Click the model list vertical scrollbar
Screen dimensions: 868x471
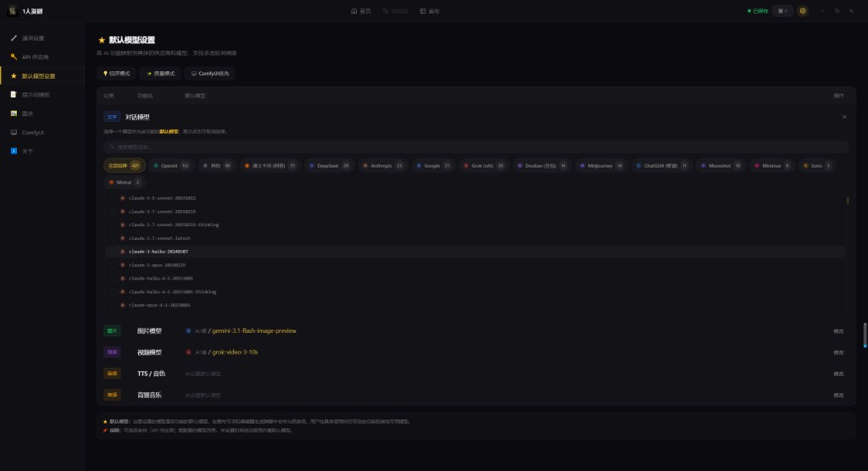[847, 201]
